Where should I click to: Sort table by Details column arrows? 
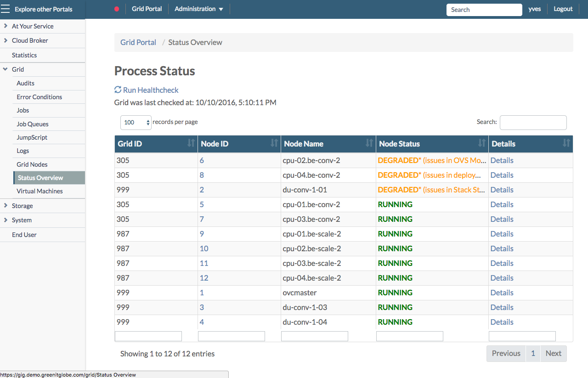(566, 143)
